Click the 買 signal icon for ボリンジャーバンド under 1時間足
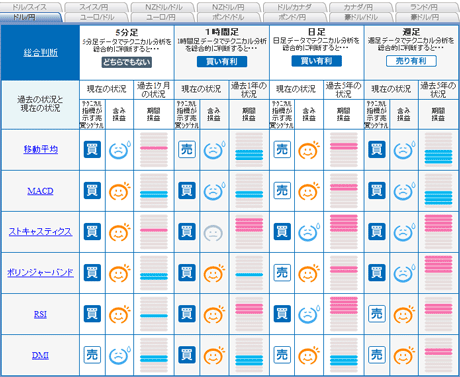This screenshot has height=377, width=460. tap(187, 273)
